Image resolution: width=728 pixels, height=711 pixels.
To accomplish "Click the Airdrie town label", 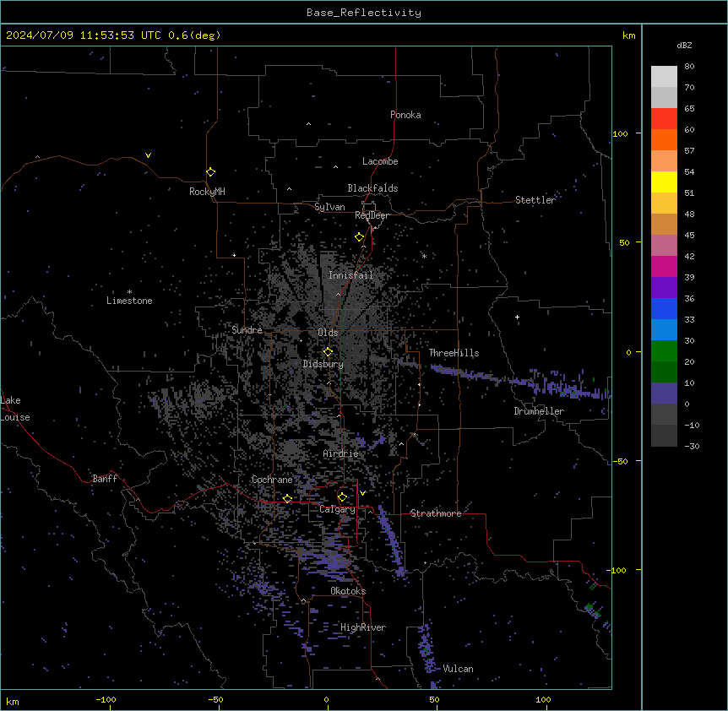I will [341, 453].
